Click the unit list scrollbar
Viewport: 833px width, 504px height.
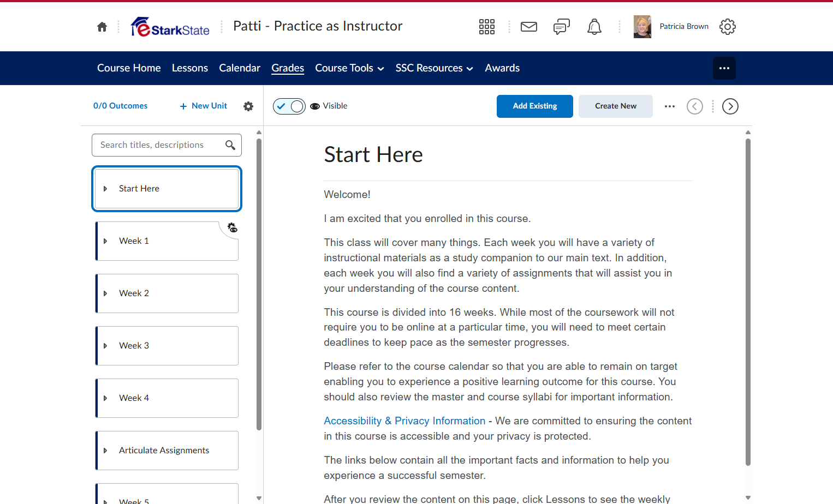(259, 284)
